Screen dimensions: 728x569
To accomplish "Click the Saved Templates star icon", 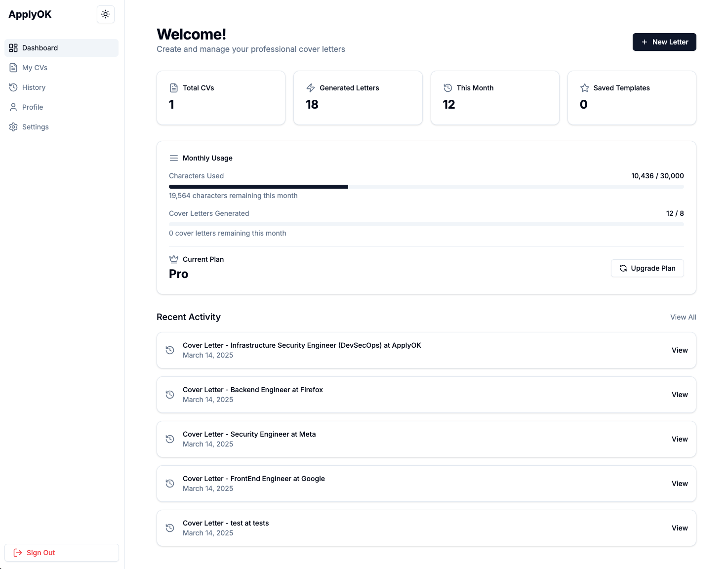I will pos(585,88).
